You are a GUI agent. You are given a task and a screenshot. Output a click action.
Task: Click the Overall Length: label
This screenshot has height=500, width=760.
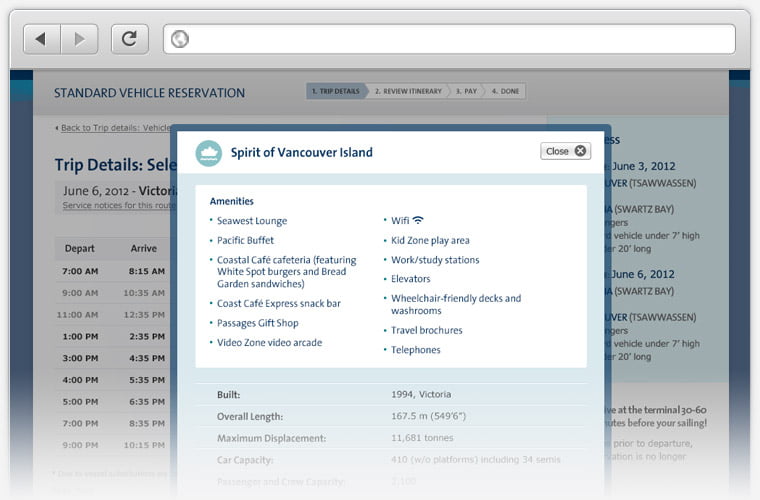tap(250, 417)
